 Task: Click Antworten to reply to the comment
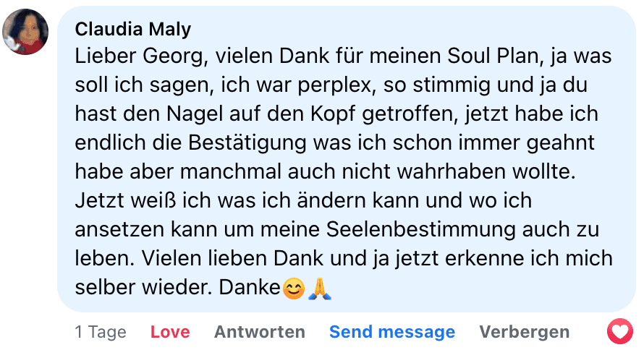(259, 332)
